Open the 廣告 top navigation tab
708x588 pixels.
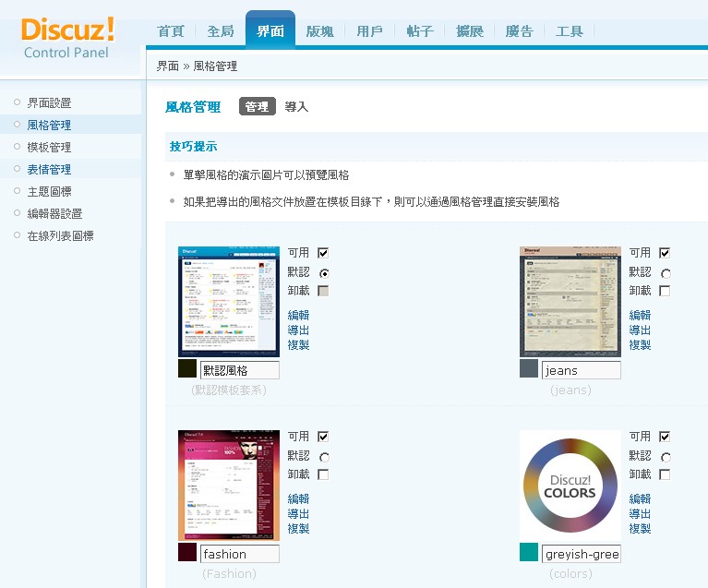pyautogui.click(x=520, y=31)
